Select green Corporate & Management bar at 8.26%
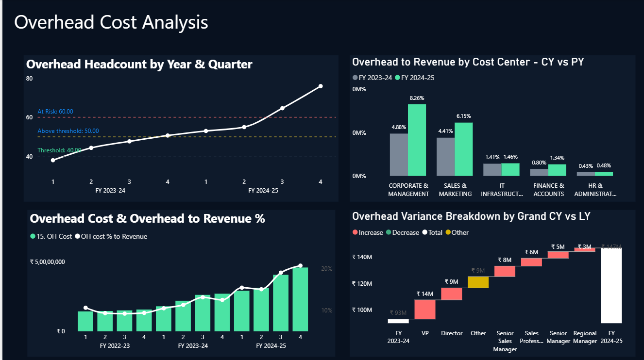 417,140
